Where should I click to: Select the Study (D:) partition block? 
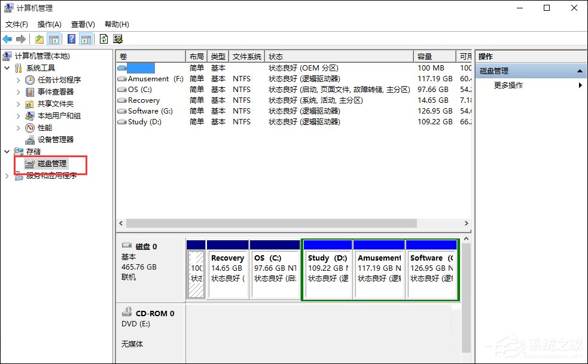[327, 270]
